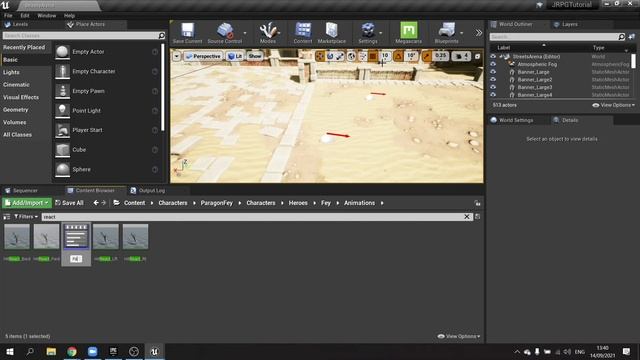Select the Lights category in Place Actors

(11, 72)
